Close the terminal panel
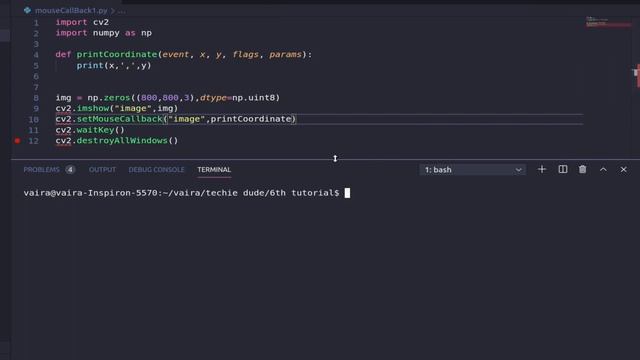This screenshot has height=360, width=640. click(623, 169)
